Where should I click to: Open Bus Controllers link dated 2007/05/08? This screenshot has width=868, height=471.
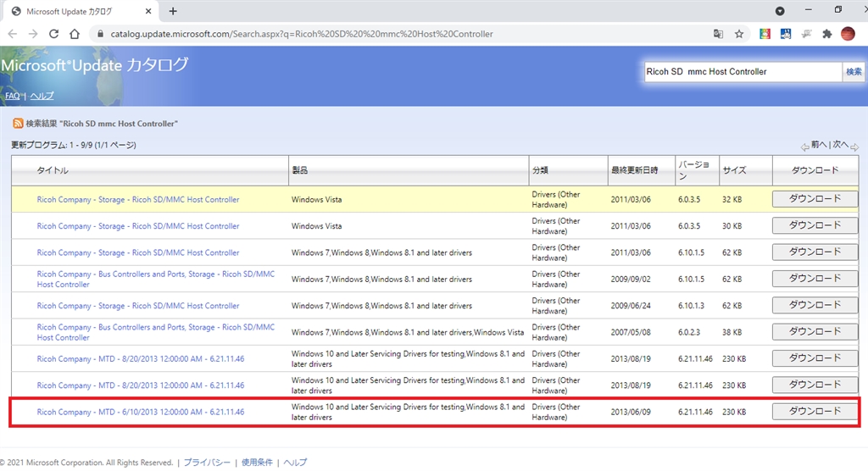(156, 332)
